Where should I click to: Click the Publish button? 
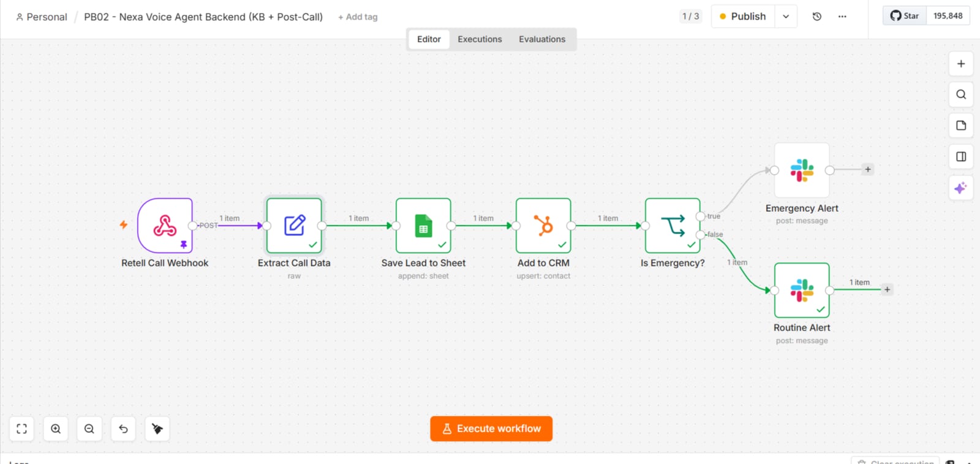coord(743,17)
